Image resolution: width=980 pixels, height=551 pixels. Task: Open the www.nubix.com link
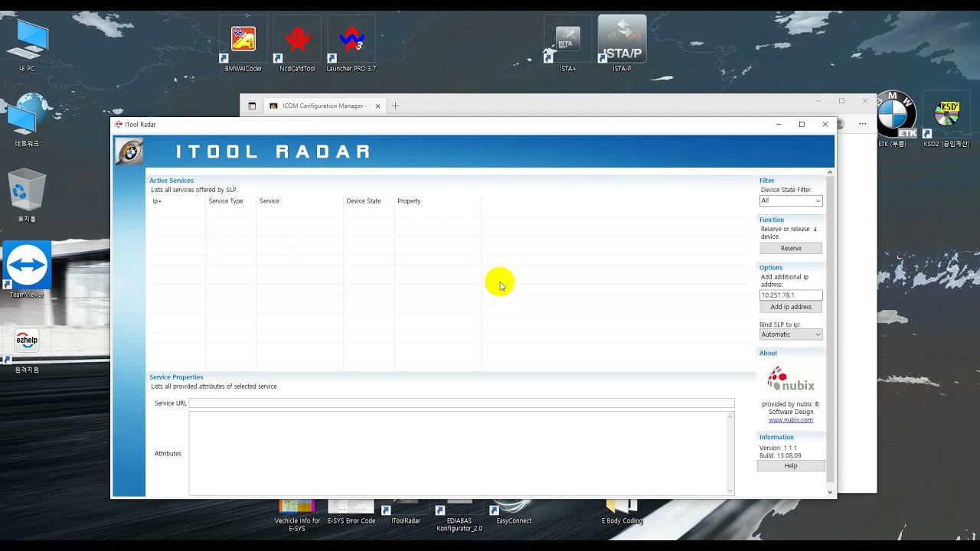pyautogui.click(x=791, y=420)
